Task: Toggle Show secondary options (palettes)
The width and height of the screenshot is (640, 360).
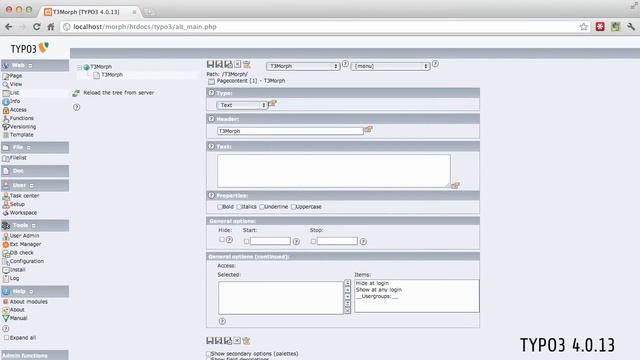Action: click(209, 353)
